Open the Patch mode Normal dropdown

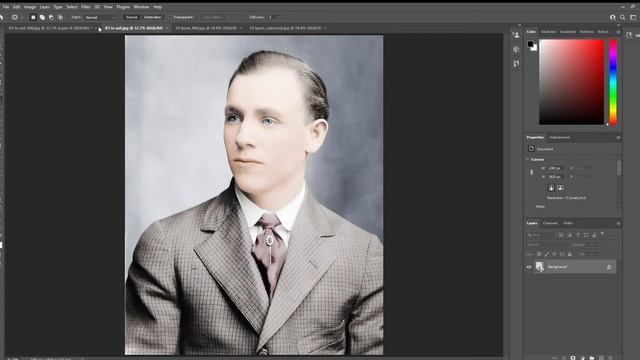(x=100, y=18)
